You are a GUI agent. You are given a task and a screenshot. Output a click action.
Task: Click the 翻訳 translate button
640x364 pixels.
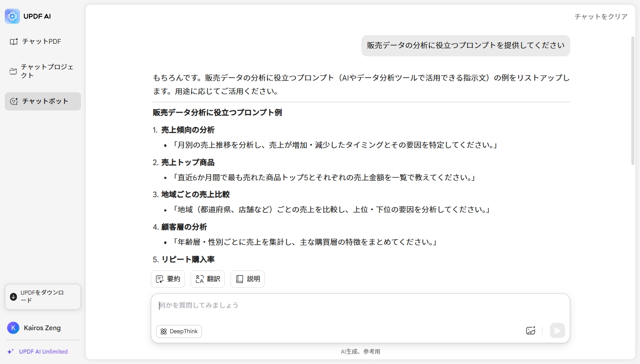click(x=208, y=279)
